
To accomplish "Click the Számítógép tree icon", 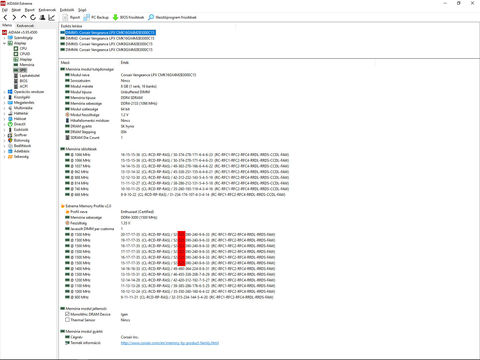I will [x=10, y=38].
